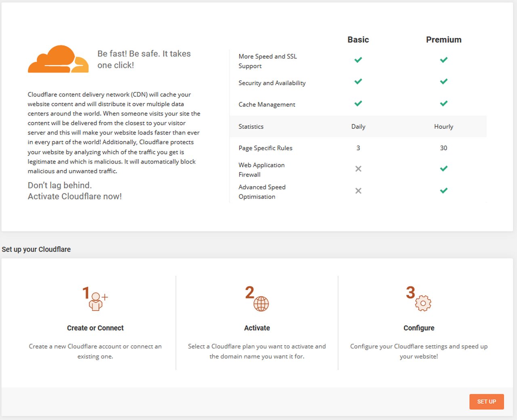Toggle the Premium Advanced Speed Optimisation checkmark

443,190
